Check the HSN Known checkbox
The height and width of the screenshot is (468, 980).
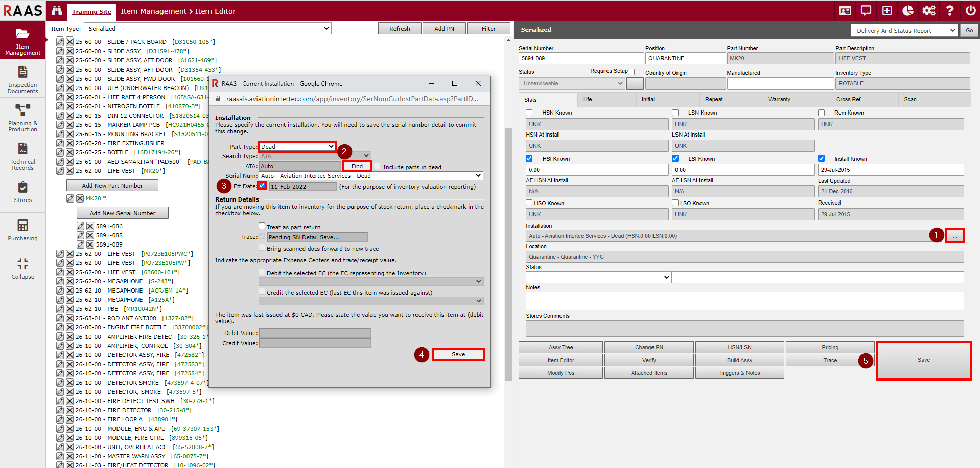point(529,113)
